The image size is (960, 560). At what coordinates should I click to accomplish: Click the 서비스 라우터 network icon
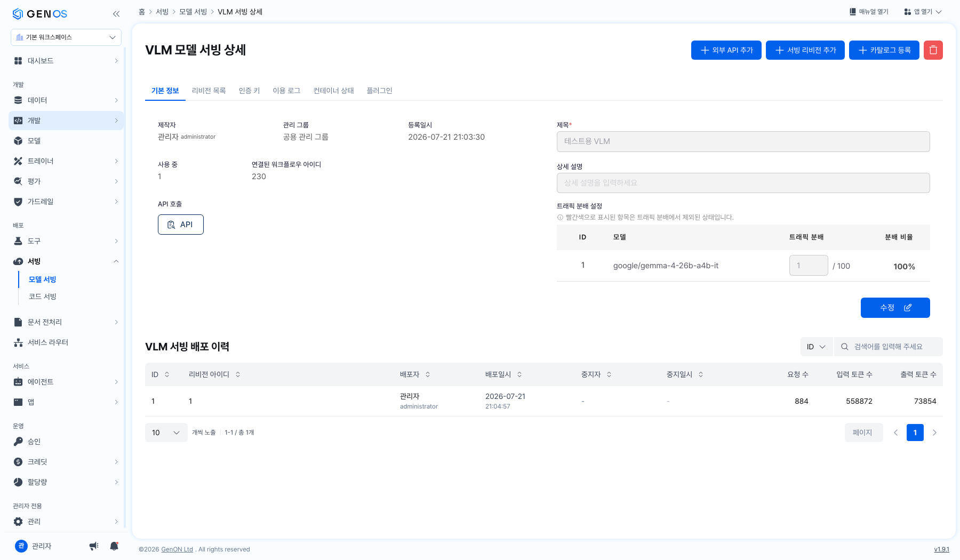click(18, 342)
